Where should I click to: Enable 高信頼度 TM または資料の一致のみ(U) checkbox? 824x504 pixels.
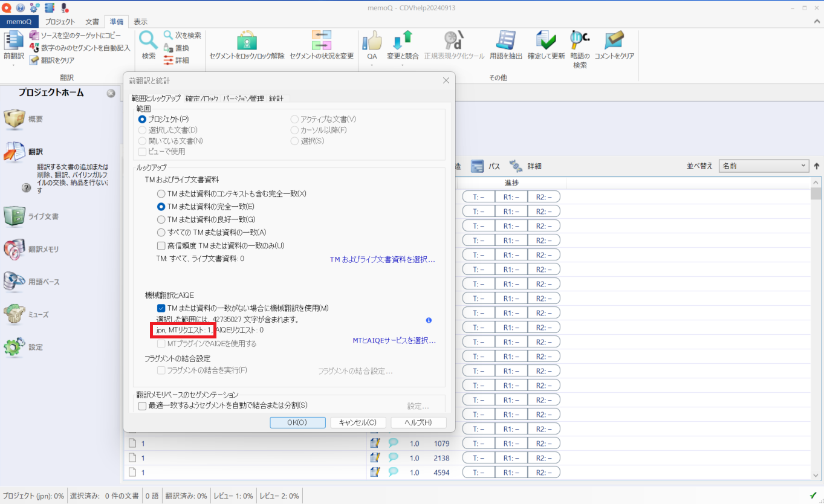[x=161, y=245]
